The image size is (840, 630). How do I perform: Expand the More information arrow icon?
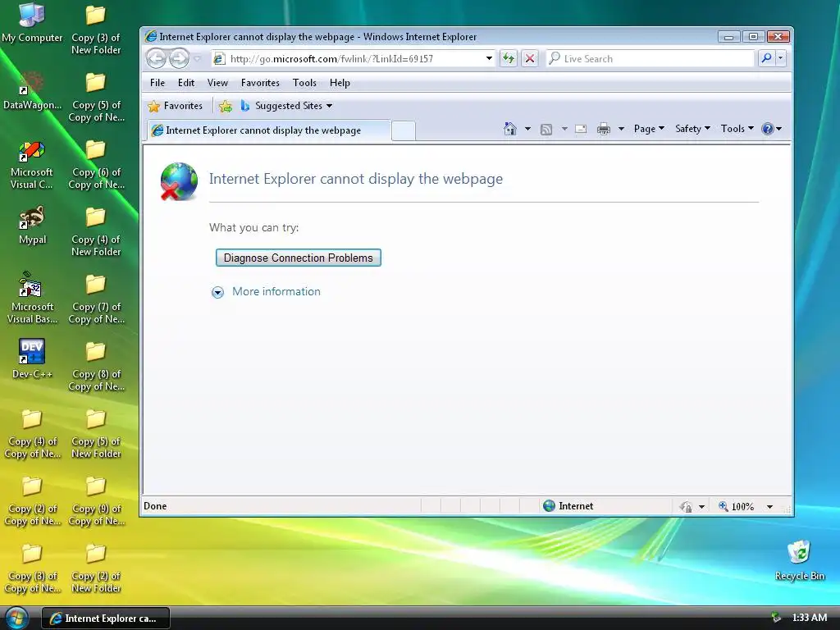[217, 292]
